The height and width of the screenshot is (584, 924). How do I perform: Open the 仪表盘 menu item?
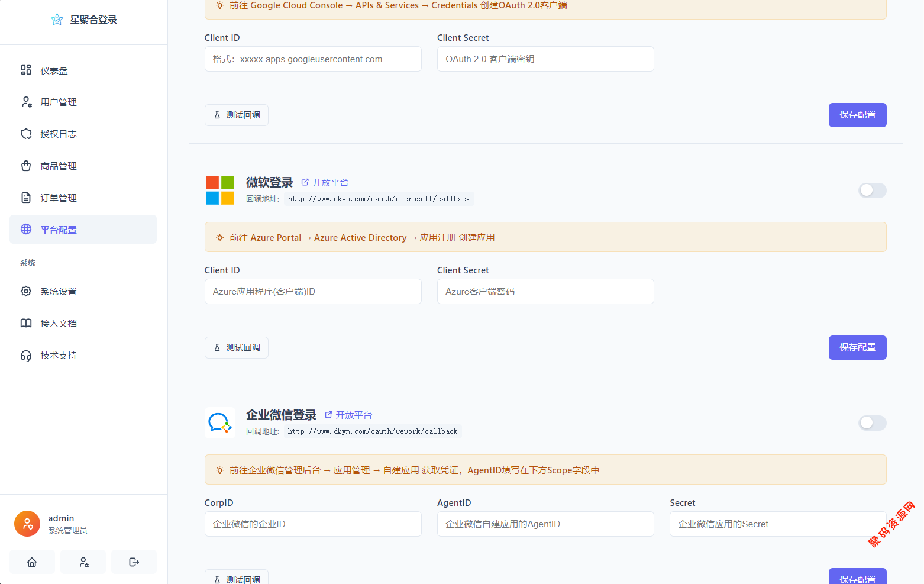tap(54, 70)
